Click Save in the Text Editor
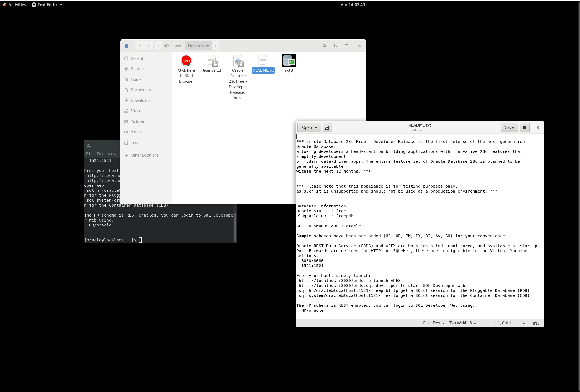 click(x=509, y=127)
